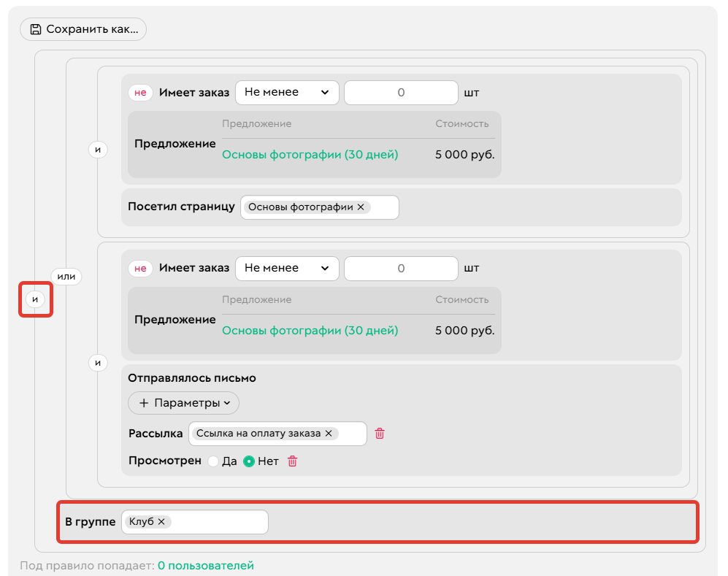Open the first «Не менее» dropdown
Screen dimensions: 728x576
coord(287,92)
